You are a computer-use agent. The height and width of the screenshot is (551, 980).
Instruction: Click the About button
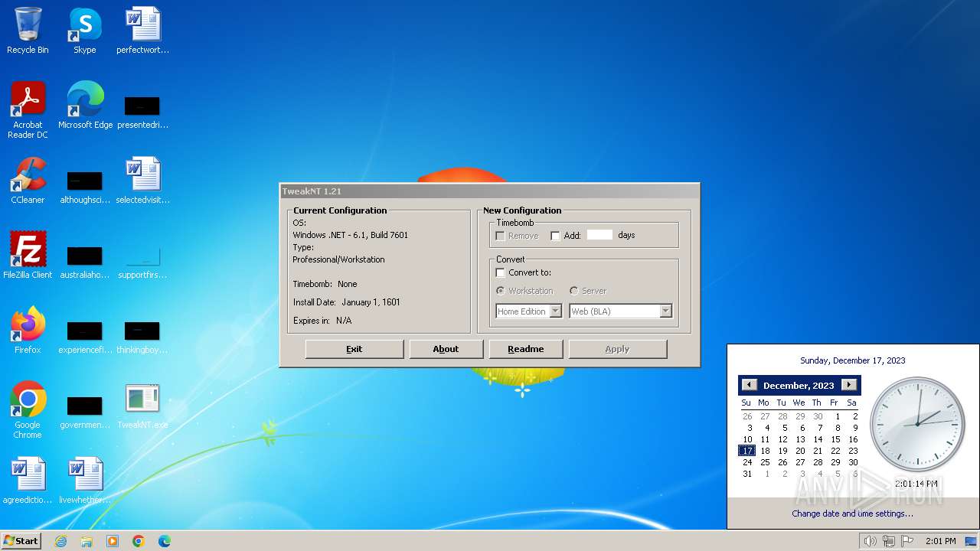[x=446, y=349]
